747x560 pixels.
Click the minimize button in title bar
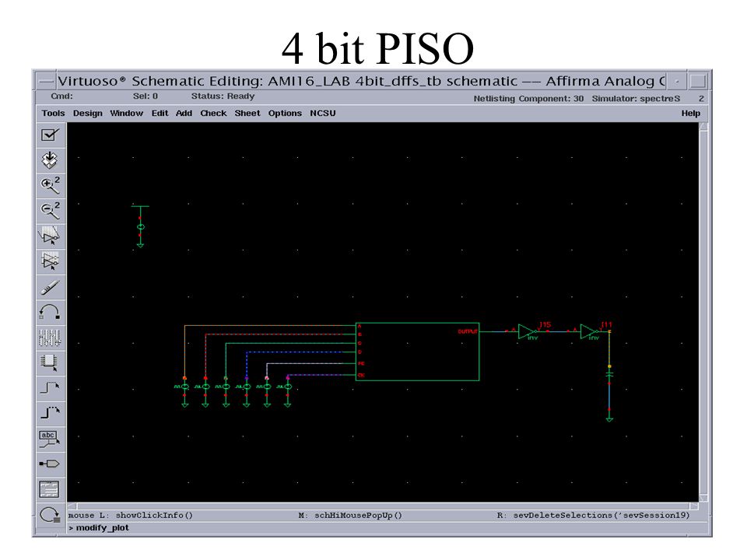click(676, 82)
